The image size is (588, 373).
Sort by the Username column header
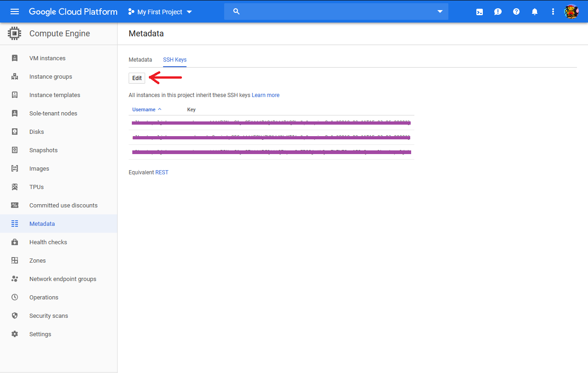pyautogui.click(x=144, y=109)
